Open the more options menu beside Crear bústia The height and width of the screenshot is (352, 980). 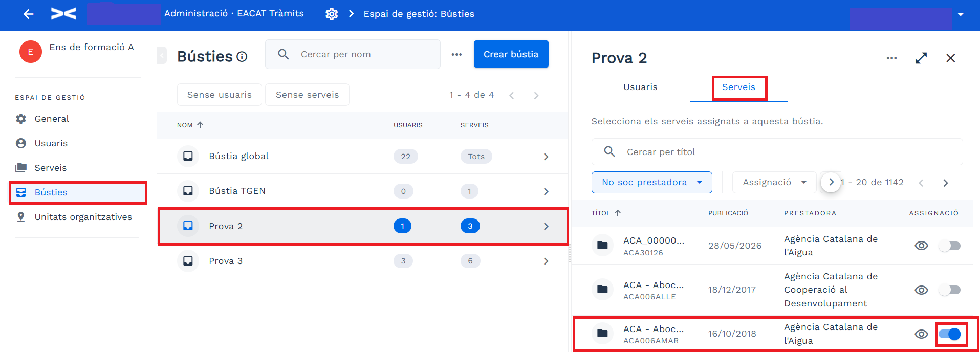coord(456,54)
